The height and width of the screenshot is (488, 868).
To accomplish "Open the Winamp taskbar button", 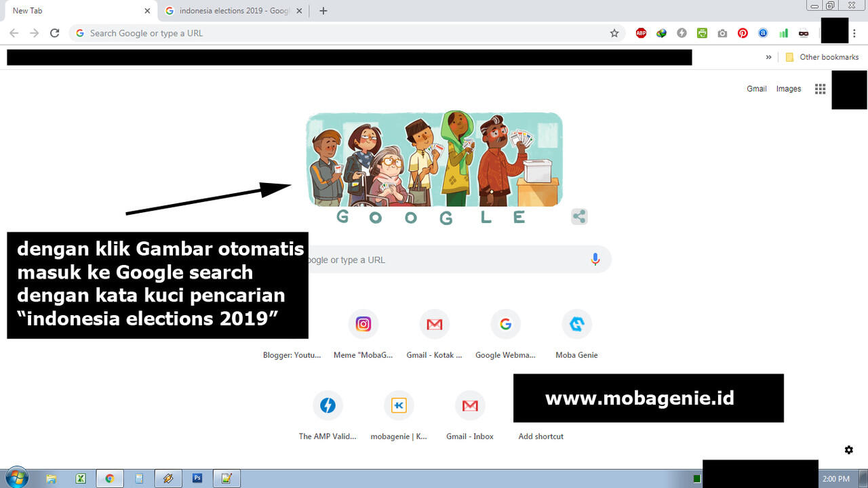I will [x=167, y=478].
